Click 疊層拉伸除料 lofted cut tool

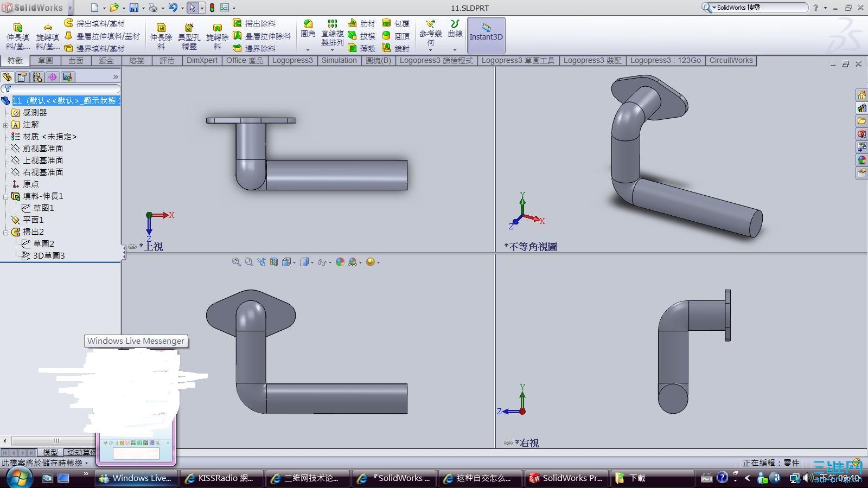click(262, 36)
